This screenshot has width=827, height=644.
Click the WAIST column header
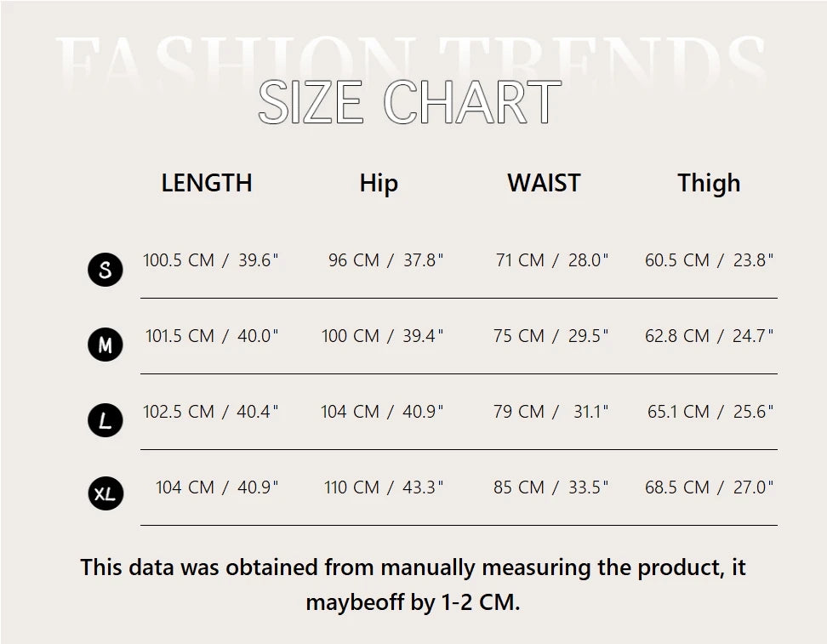point(544,183)
